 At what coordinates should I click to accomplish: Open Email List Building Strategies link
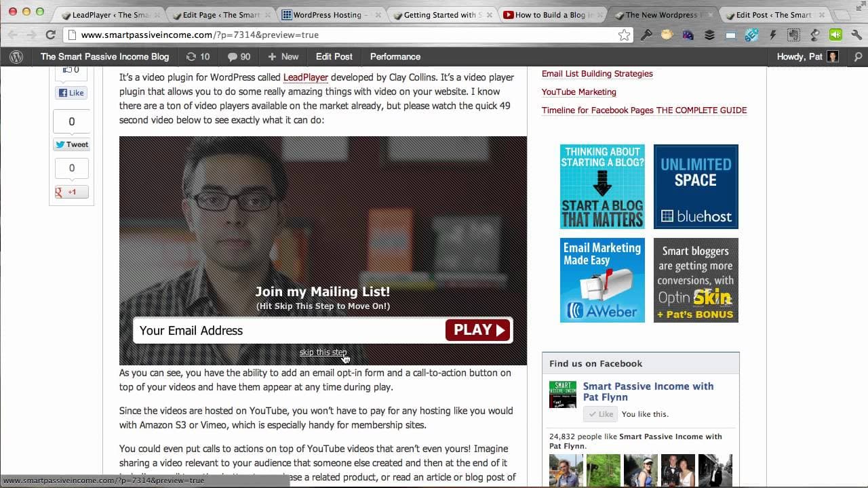[597, 74]
